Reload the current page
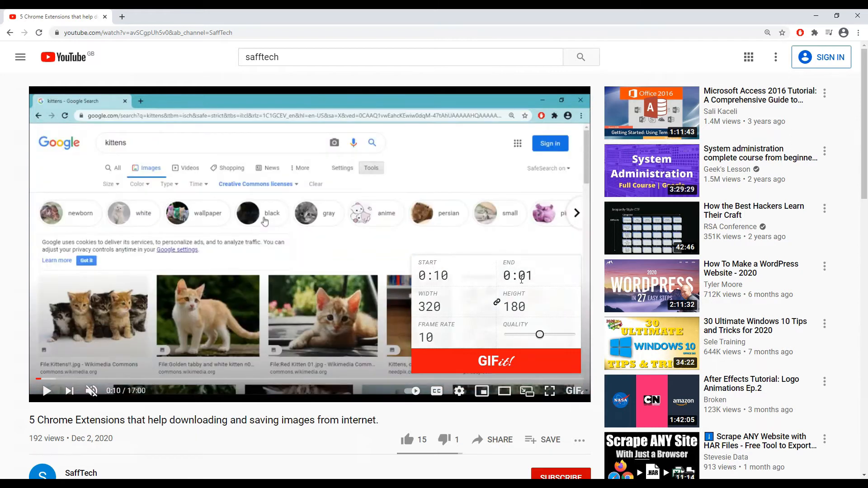 click(x=39, y=33)
